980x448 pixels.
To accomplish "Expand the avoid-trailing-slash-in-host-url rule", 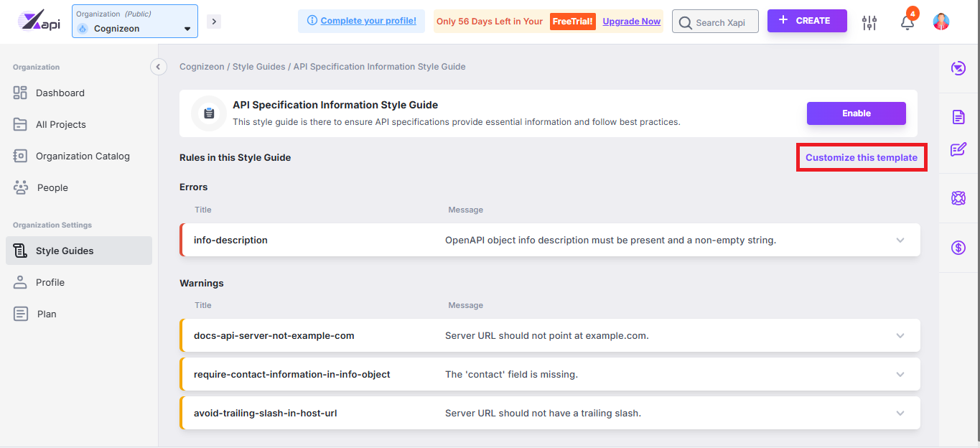I will (x=900, y=413).
